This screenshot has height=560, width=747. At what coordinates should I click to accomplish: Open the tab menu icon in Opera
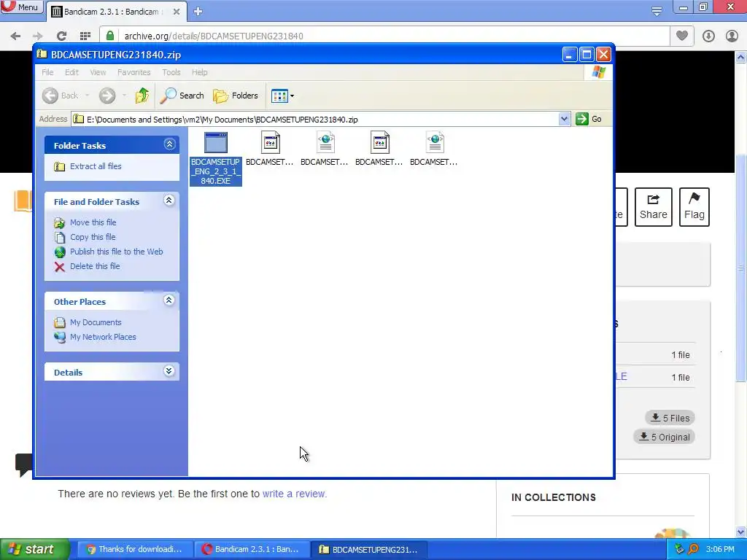(657, 11)
